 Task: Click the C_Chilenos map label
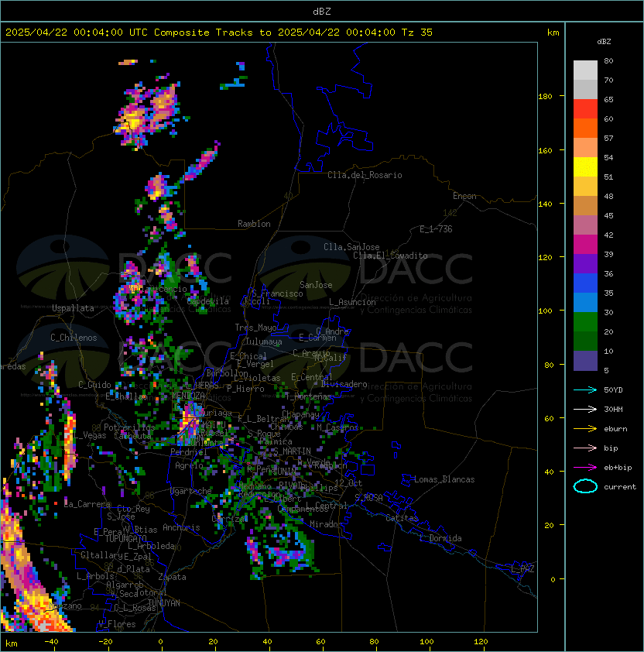point(74,338)
